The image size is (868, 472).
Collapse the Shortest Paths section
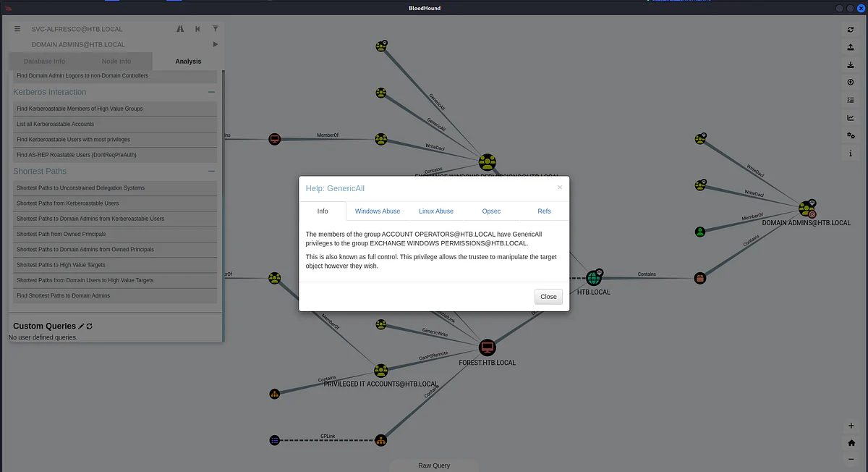click(x=211, y=172)
